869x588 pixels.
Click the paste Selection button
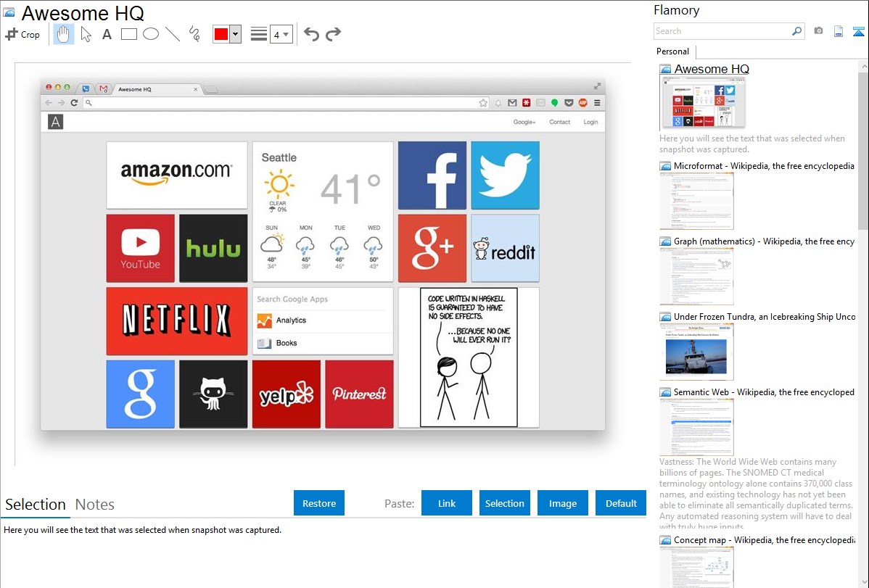click(x=505, y=503)
